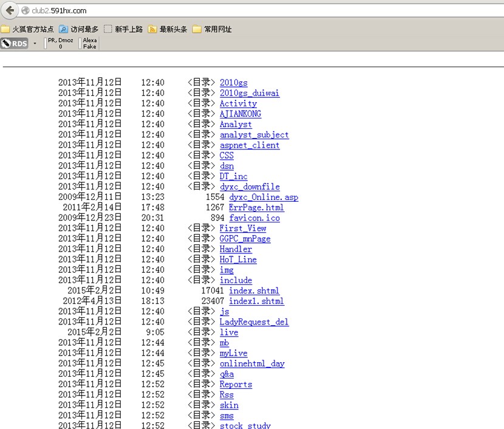Open the img directory link
This screenshot has height=429, width=504.
point(226,270)
